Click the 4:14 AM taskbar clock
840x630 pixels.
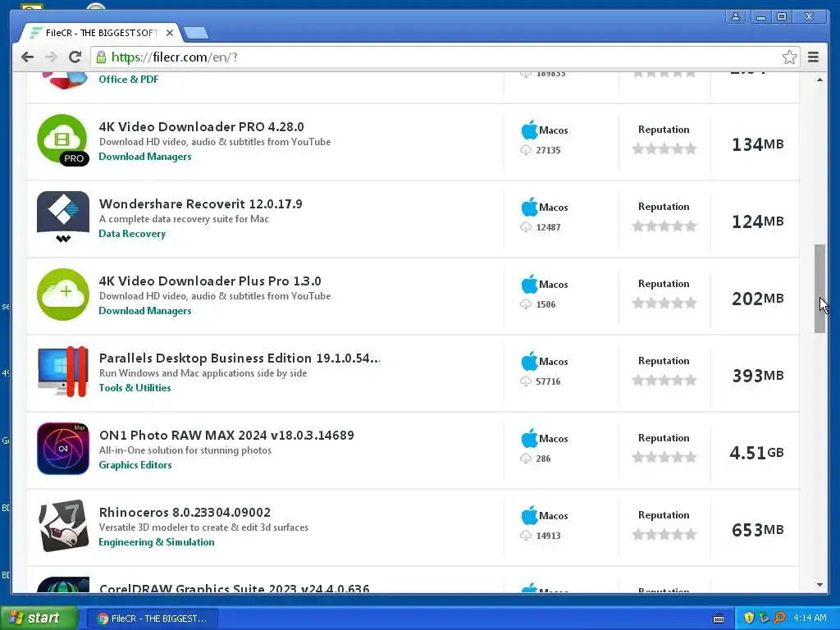(x=810, y=619)
